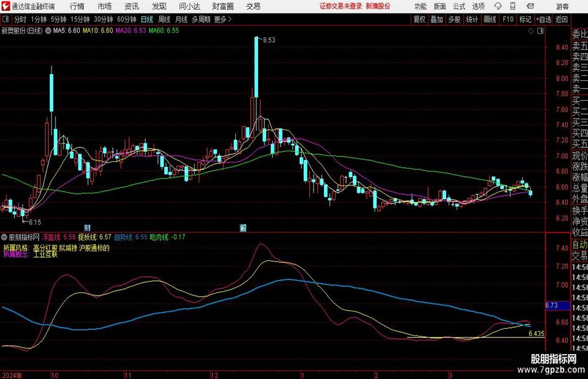Open the 功能 menu
Screen dimensions: 588x379
coord(421,6)
